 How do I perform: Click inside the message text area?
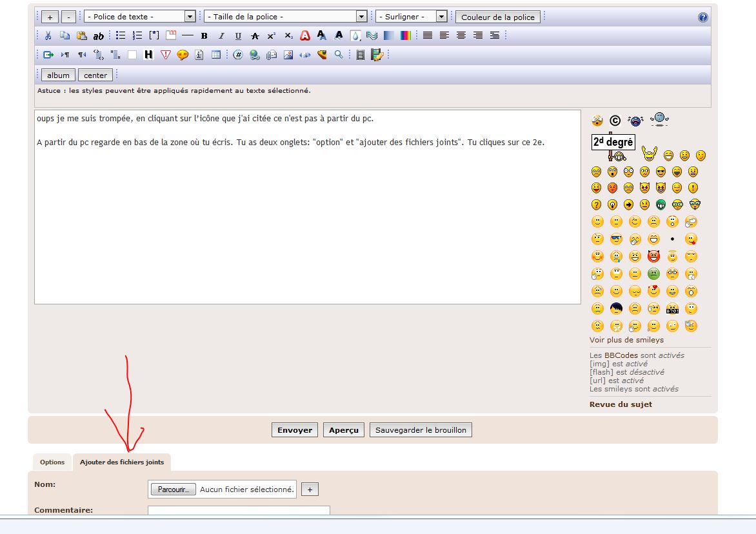[x=308, y=207]
